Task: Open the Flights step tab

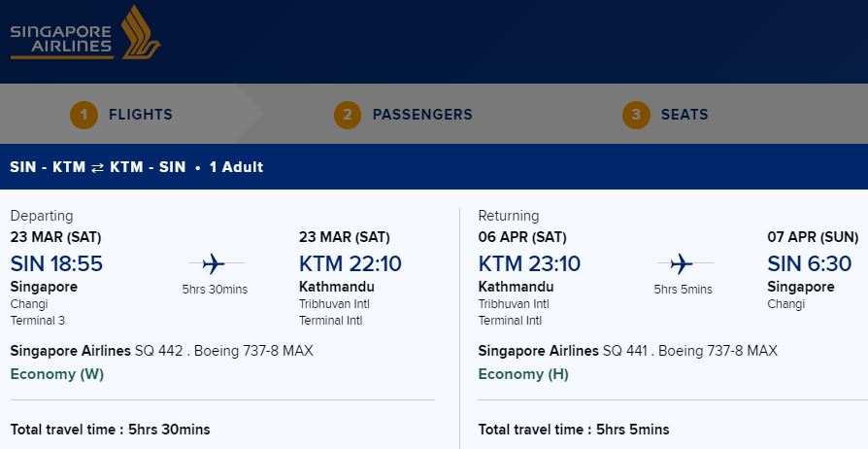Action: [140, 115]
